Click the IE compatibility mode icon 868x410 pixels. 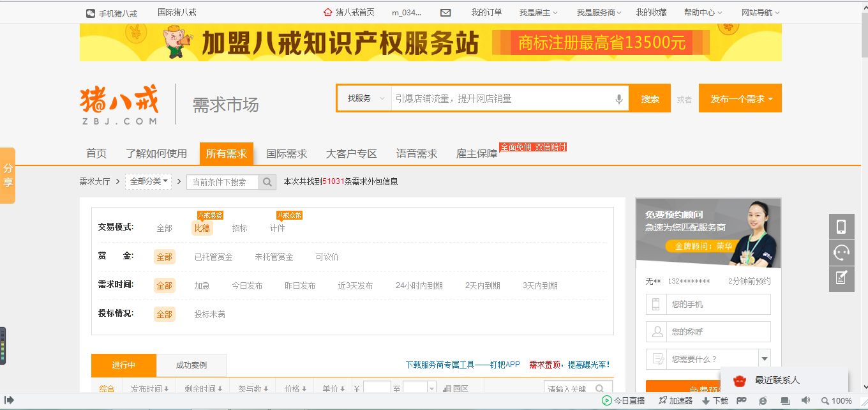763,400
